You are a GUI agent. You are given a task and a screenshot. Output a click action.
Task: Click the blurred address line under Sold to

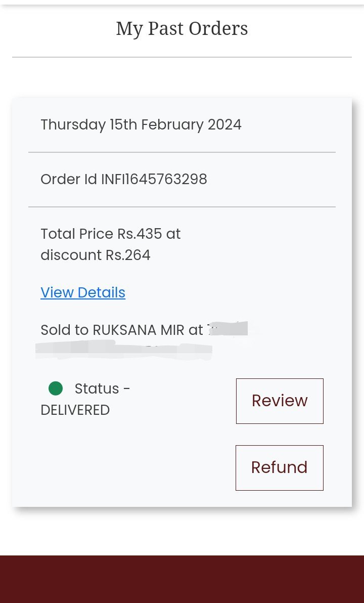tap(124, 349)
